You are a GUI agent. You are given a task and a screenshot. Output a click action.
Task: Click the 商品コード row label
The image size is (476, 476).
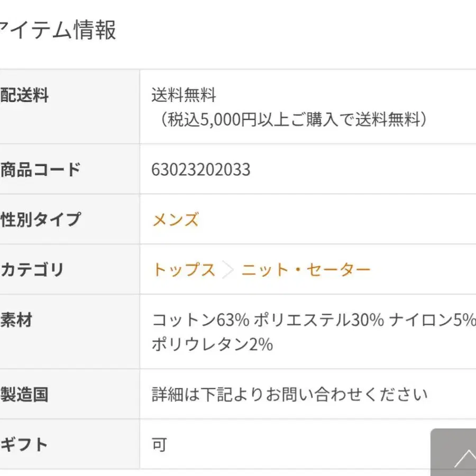[x=40, y=169]
